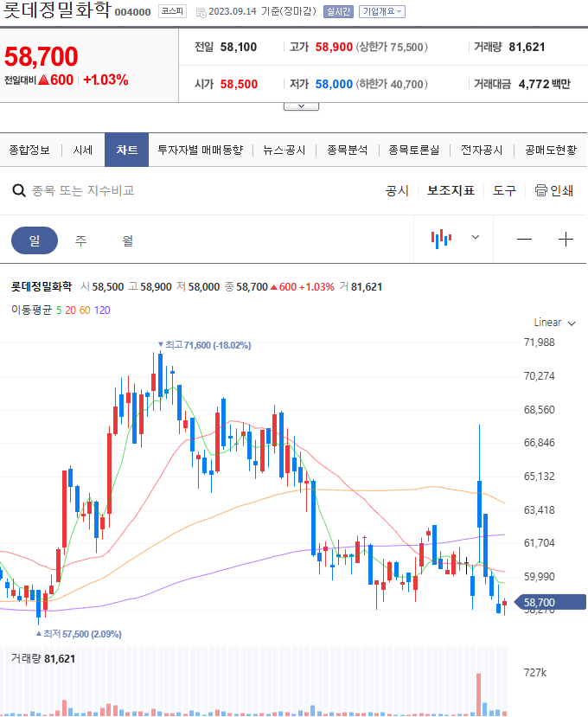Click the 고가 58,900 value
Screen dimensions: 588x717
(x=334, y=47)
